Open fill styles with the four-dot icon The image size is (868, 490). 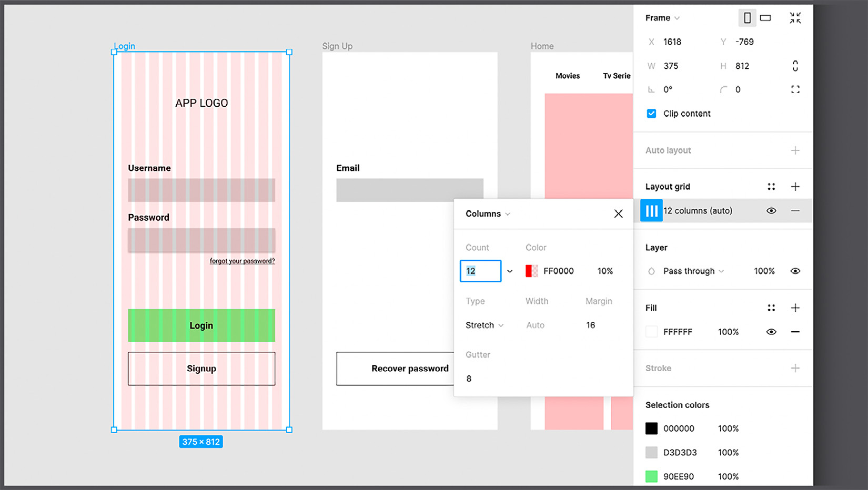point(771,308)
